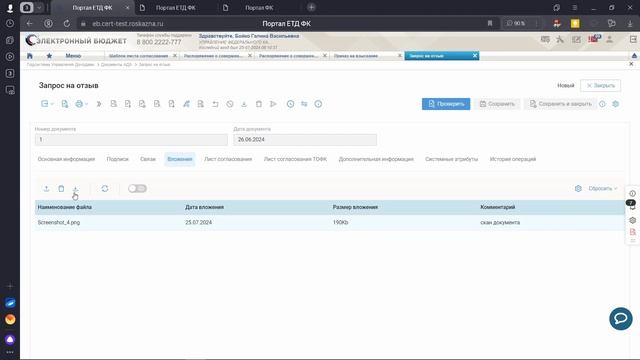The height and width of the screenshot is (360, 640).
Task: Open История операций tab
Action: pos(513,159)
